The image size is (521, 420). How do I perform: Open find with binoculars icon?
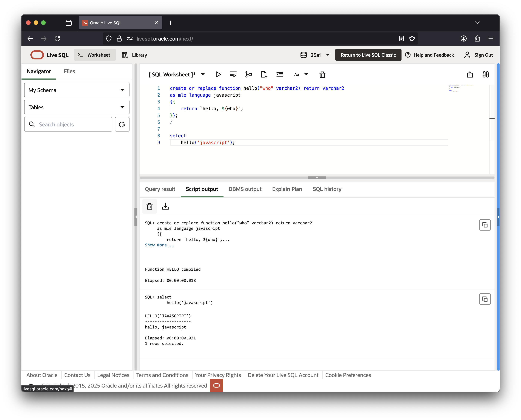point(486,75)
